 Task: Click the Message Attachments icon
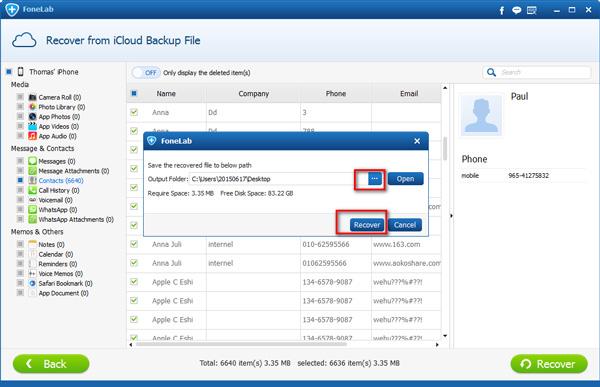click(x=33, y=171)
